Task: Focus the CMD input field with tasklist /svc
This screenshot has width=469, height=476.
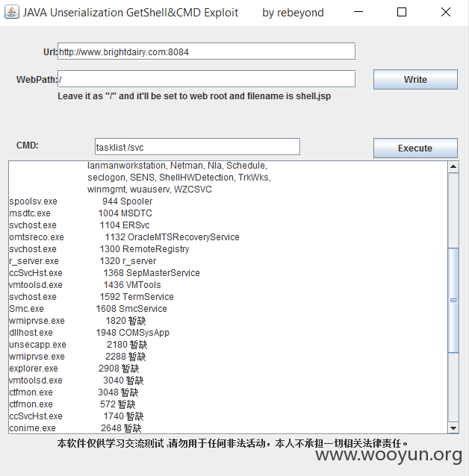Action: [198, 147]
